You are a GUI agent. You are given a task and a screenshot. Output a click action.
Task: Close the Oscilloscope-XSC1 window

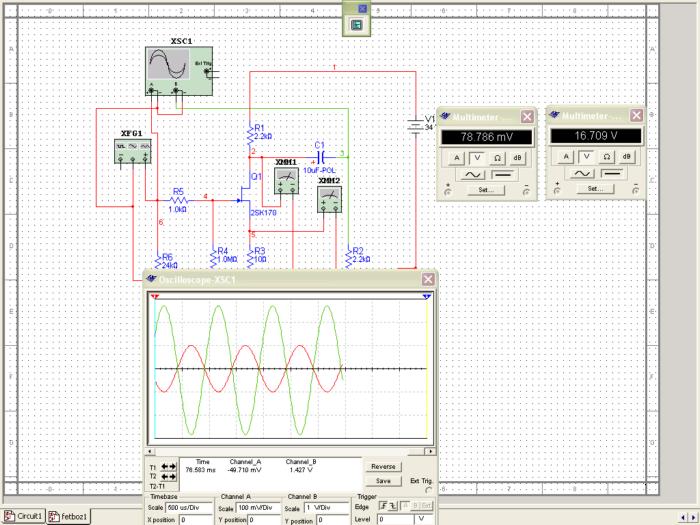[428, 279]
